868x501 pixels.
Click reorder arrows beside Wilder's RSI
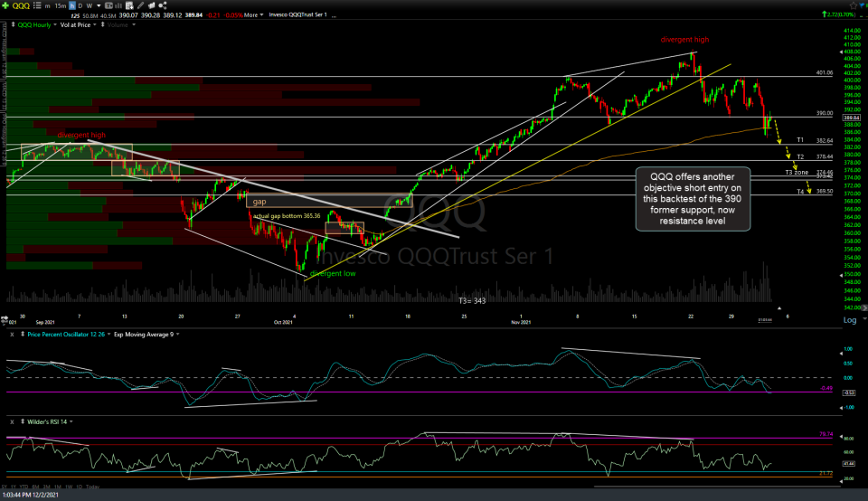click(x=23, y=421)
